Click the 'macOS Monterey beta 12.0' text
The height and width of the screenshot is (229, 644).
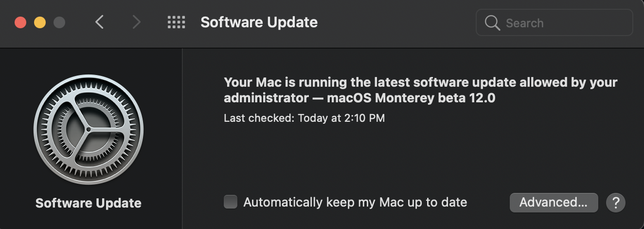coord(411,98)
